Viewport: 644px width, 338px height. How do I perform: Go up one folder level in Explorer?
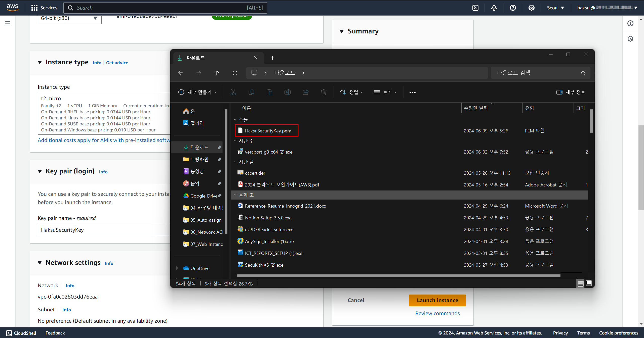(x=217, y=73)
